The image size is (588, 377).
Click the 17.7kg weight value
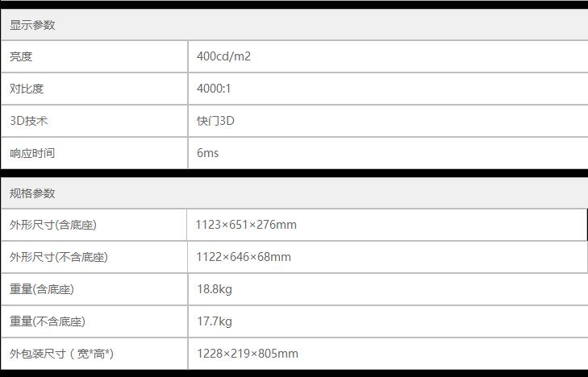point(215,321)
